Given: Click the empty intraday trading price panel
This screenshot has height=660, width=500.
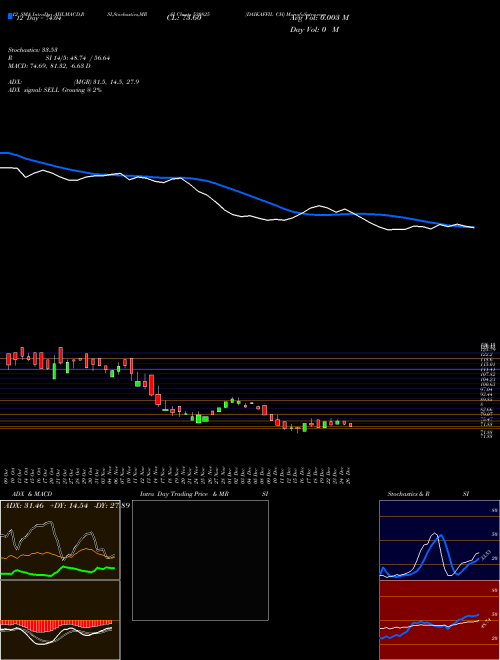Looking at the screenshot, I should click(x=200, y=560).
